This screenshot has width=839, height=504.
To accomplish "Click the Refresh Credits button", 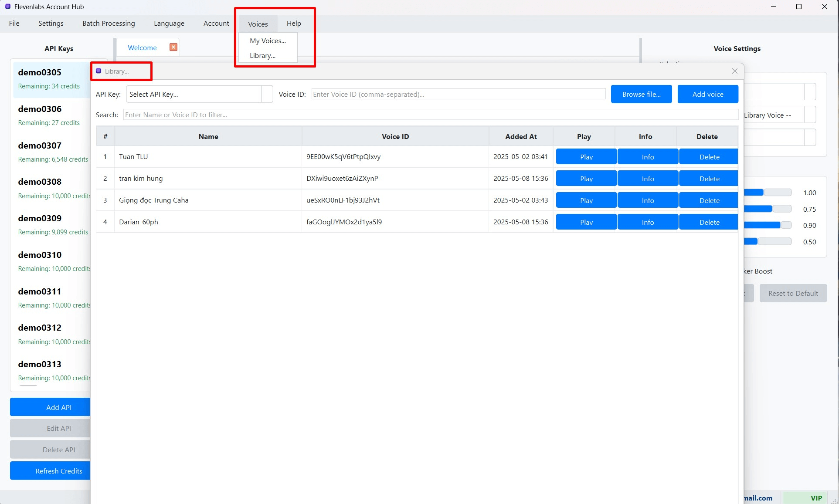I will [x=50, y=471].
